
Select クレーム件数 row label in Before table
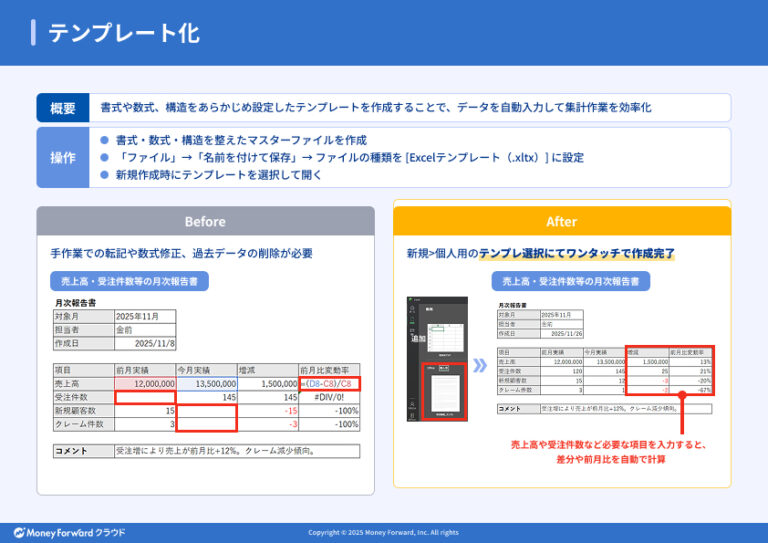point(84,424)
